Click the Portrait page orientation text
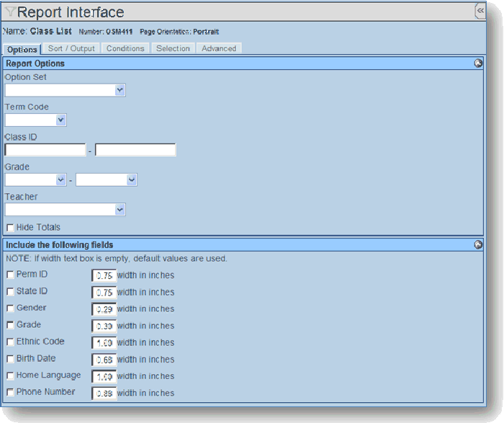Viewport: 504px width, 423px height. pos(206,32)
